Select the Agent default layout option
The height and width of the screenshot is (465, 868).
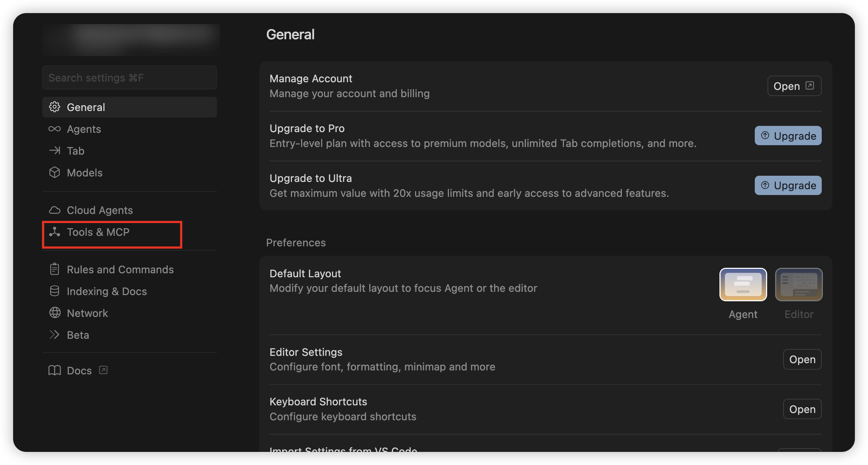(743, 285)
